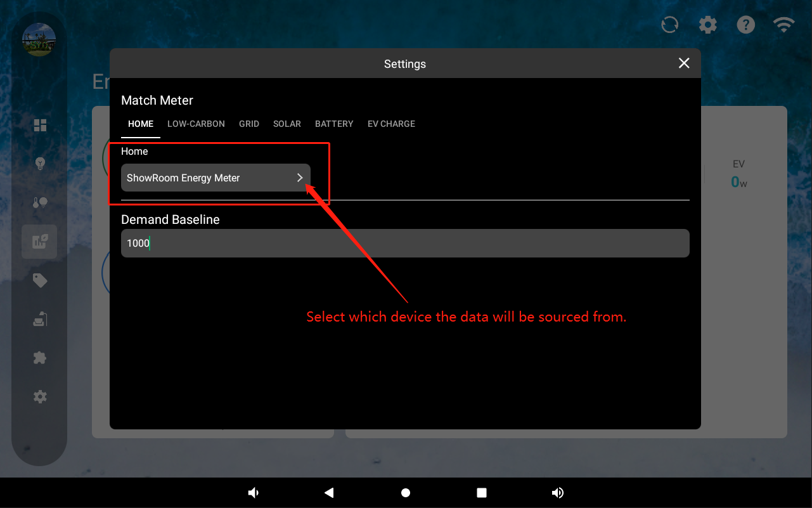Click the refresh sync icon

pyautogui.click(x=669, y=25)
